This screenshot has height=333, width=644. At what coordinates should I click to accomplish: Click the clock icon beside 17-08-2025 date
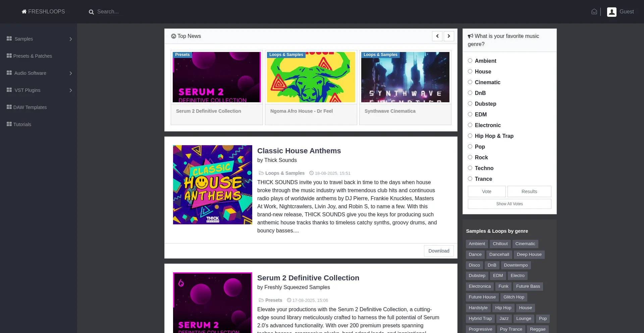tap(289, 300)
